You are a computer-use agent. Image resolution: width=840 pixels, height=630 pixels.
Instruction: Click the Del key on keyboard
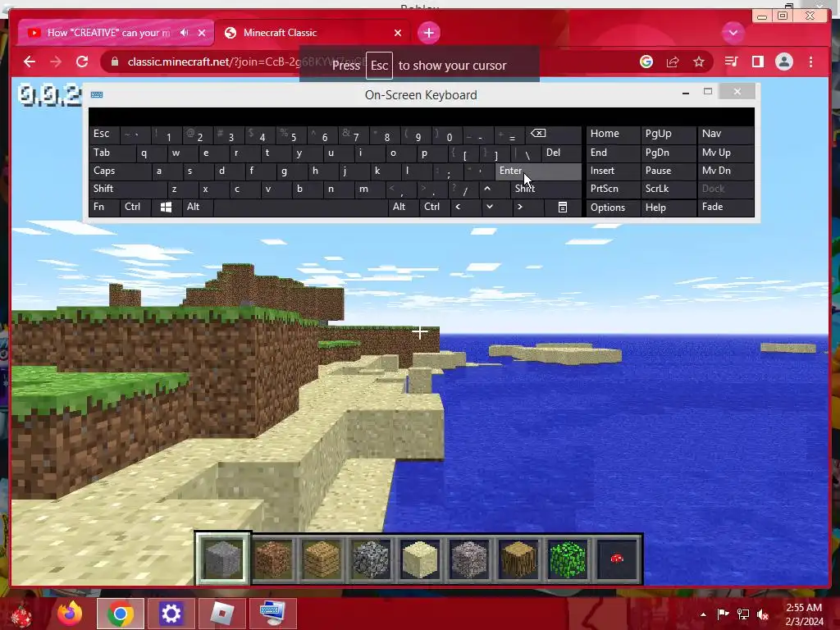(x=561, y=153)
